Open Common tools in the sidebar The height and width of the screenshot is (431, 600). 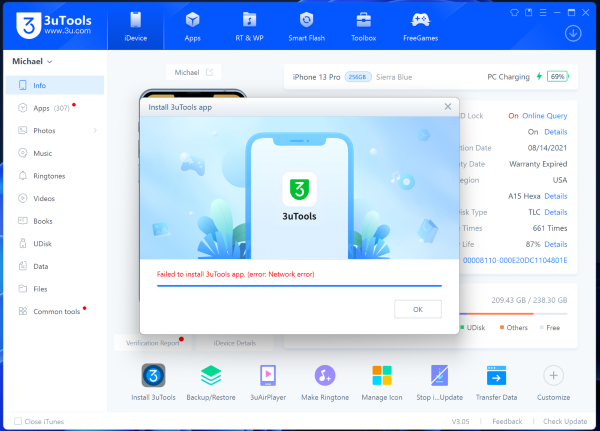55,311
